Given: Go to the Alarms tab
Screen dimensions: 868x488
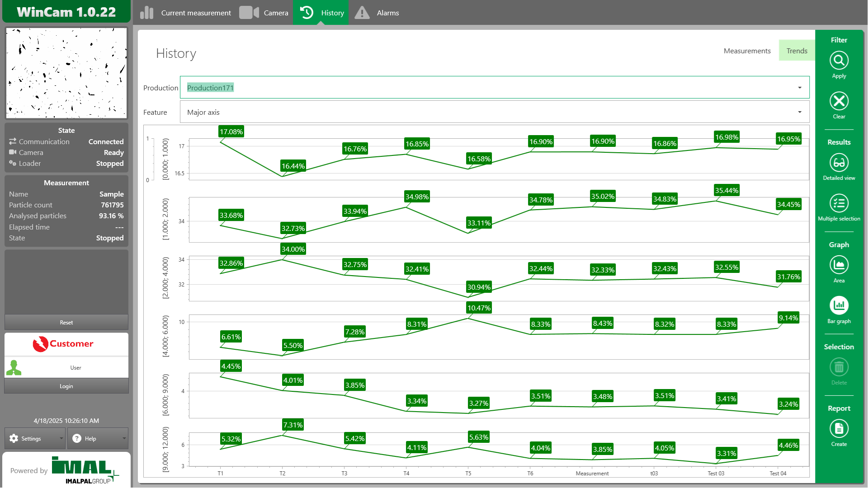Looking at the screenshot, I should (377, 13).
